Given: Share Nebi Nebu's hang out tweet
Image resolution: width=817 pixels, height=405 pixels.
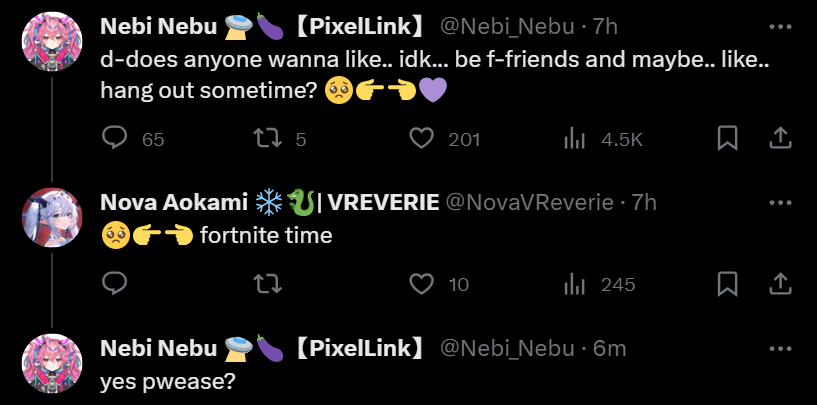Looking at the screenshot, I should point(780,139).
